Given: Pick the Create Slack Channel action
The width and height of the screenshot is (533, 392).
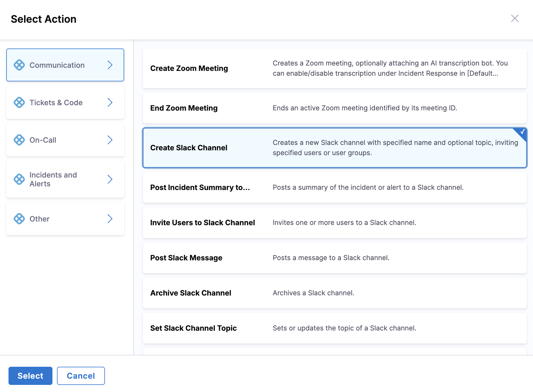Looking at the screenshot, I should coord(335,148).
